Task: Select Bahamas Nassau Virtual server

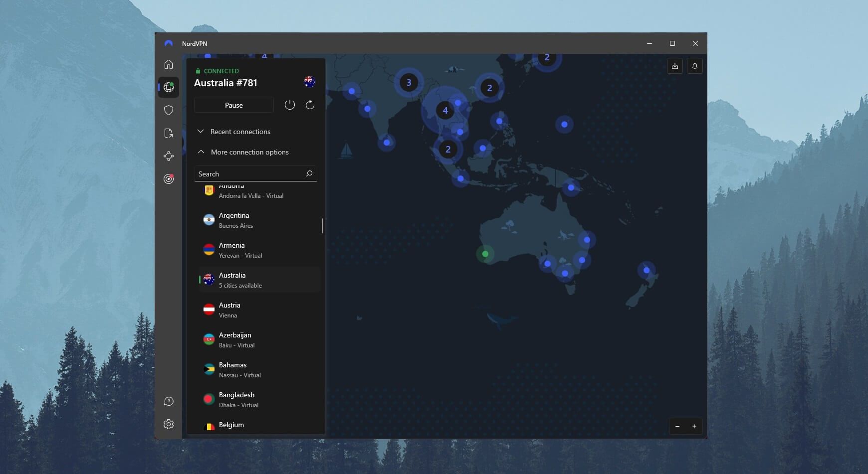Action: (259, 370)
